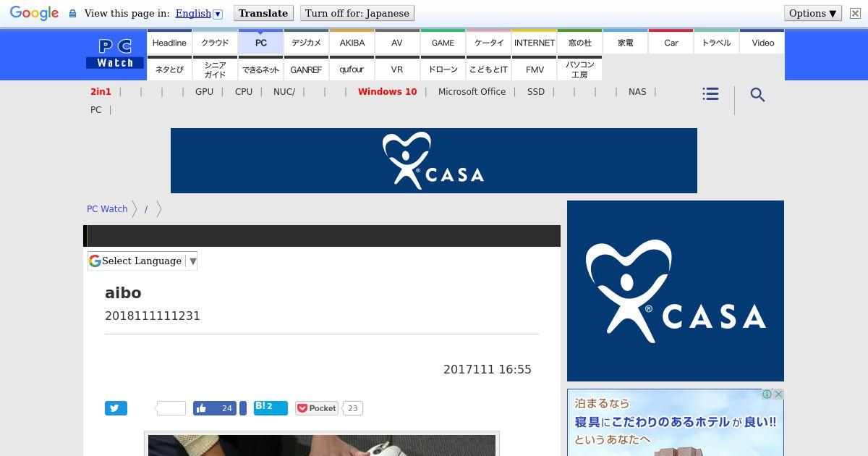The height and width of the screenshot is (456, 868).
Task: Click the article photo thumbnail
Action: click(x=322, y=444)
